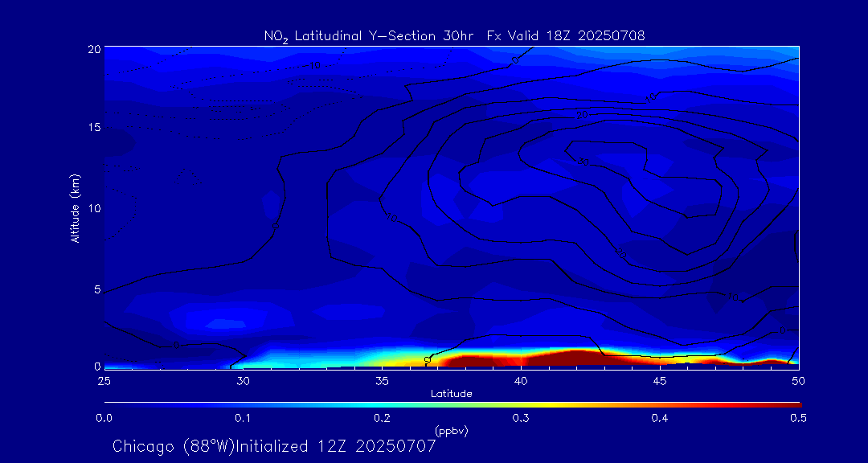Click the '0.3' colorbar value
The image size is (868, 463).
click(520, 419)
